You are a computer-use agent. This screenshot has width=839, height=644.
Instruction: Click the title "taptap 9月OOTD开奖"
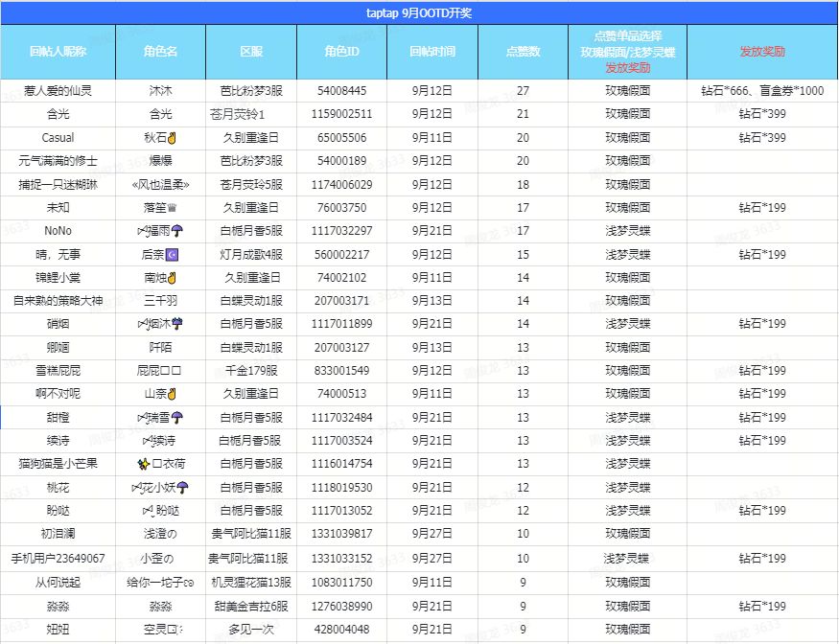(419, 12)
